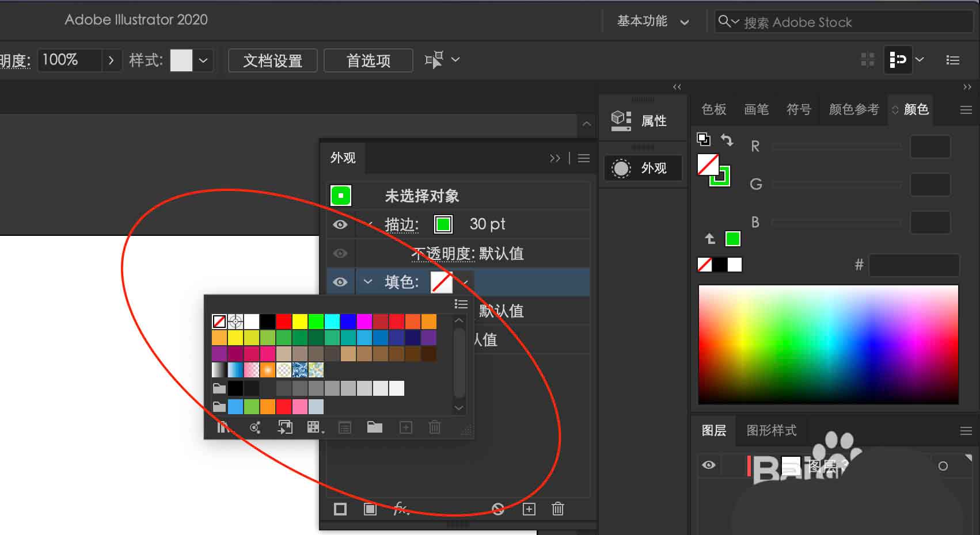Toggle visibility of the stroke row
The image size is (980, 535).
[x=340, y=224]
